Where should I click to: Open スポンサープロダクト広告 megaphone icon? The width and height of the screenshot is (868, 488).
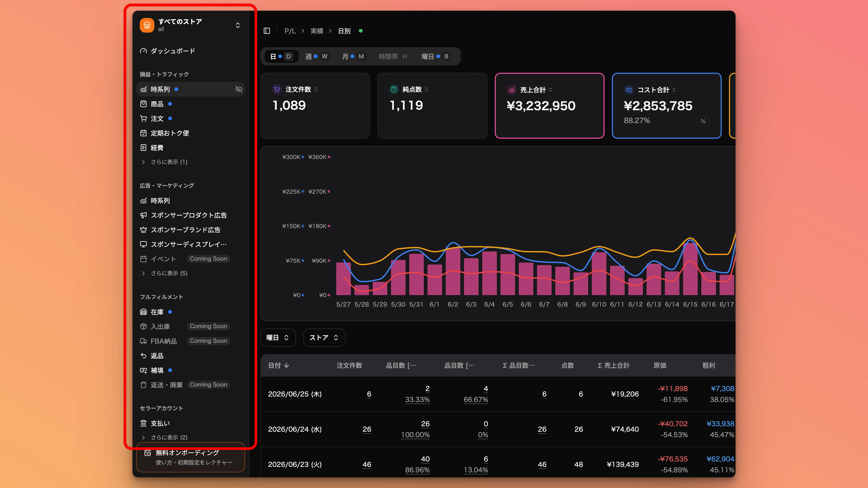tap(143, 215)
